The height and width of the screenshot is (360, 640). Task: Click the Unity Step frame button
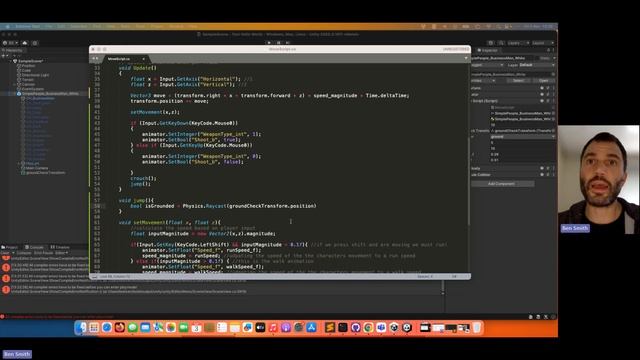click(288, 42)
